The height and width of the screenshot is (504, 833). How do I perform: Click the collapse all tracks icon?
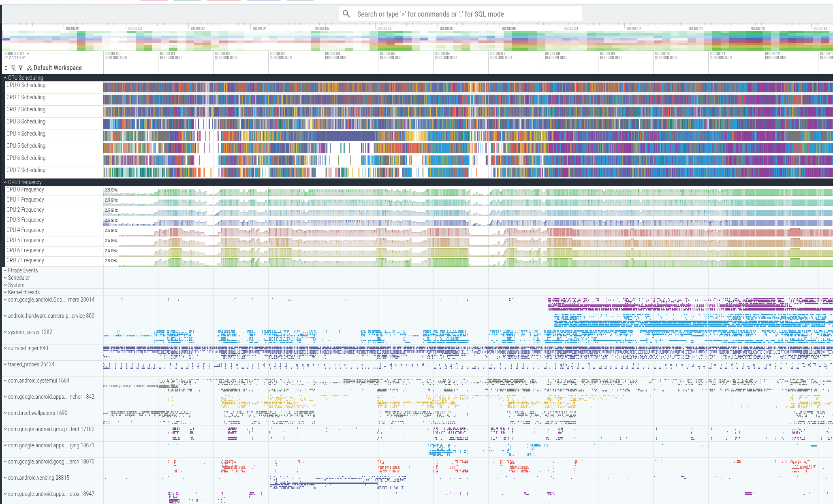6,68
